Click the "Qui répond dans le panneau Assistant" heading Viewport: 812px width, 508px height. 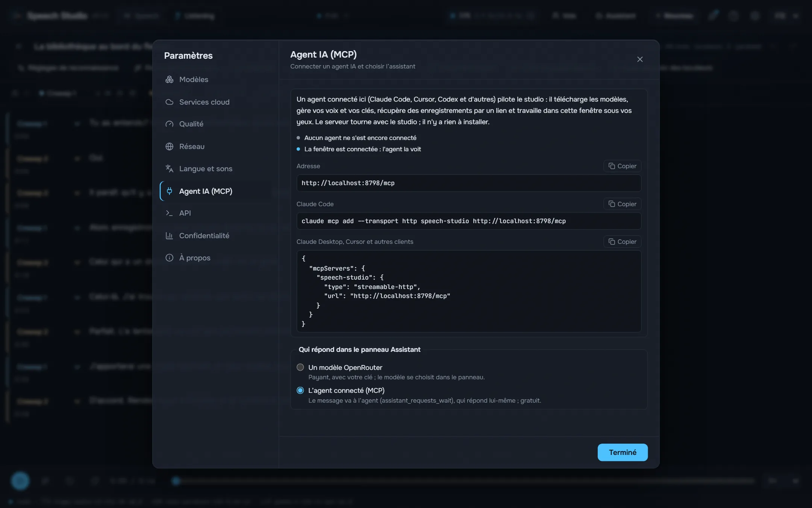tap(359, 350)
